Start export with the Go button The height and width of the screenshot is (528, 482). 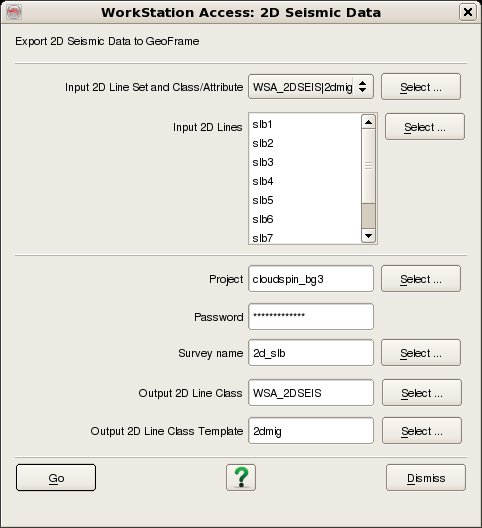56,477
